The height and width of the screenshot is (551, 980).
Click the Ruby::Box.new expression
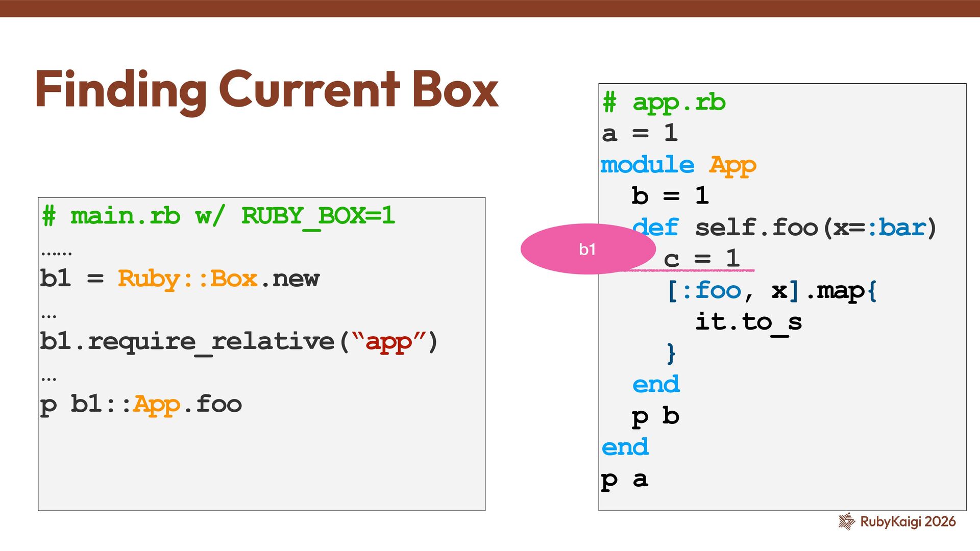pyautogui.click(x=218, y=279)
